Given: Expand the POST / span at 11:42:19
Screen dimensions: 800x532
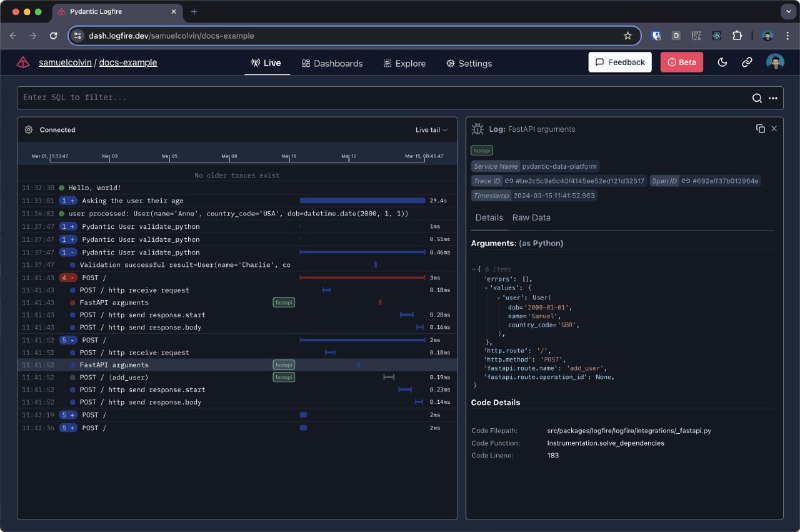Looking at the screenshot, I should tap(68, 415).
